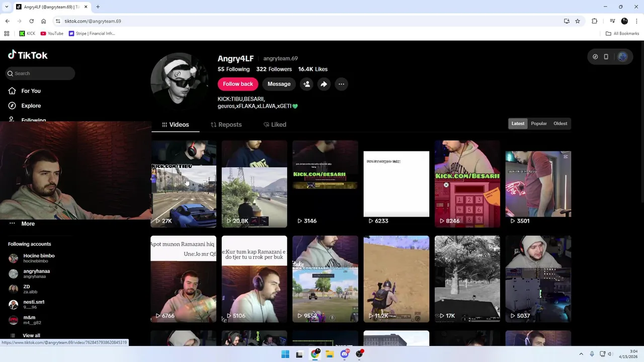Open All Bookmarks folder

pyautogui.click(x=622, y=34)
